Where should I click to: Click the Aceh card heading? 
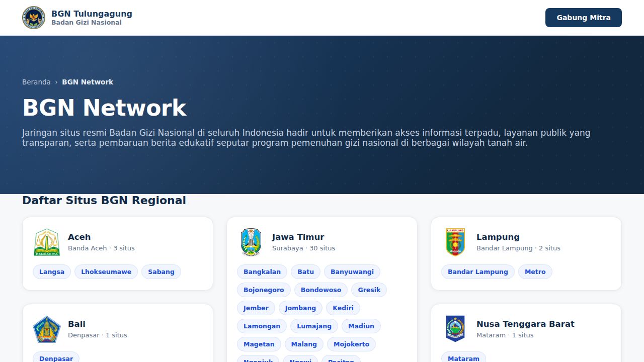tap(79, 237)
